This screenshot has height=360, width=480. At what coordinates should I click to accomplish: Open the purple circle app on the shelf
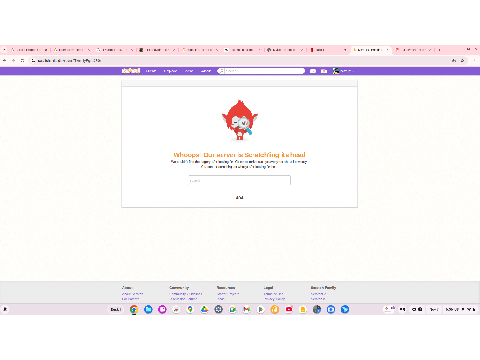pos(162,309)
